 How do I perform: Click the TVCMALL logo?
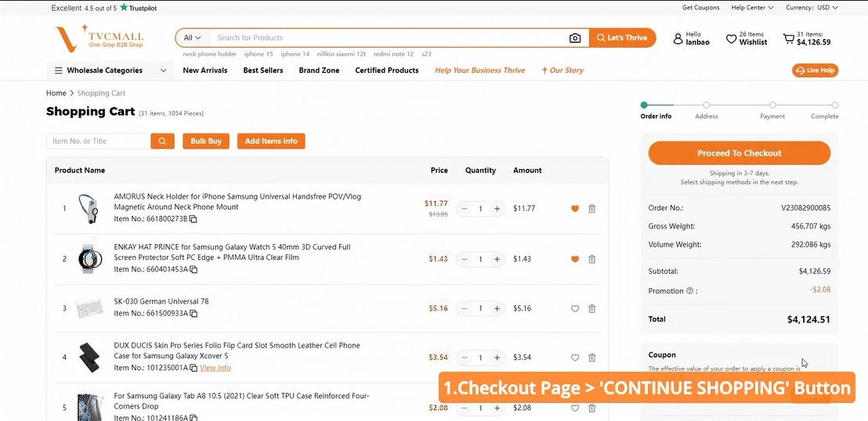99,38
